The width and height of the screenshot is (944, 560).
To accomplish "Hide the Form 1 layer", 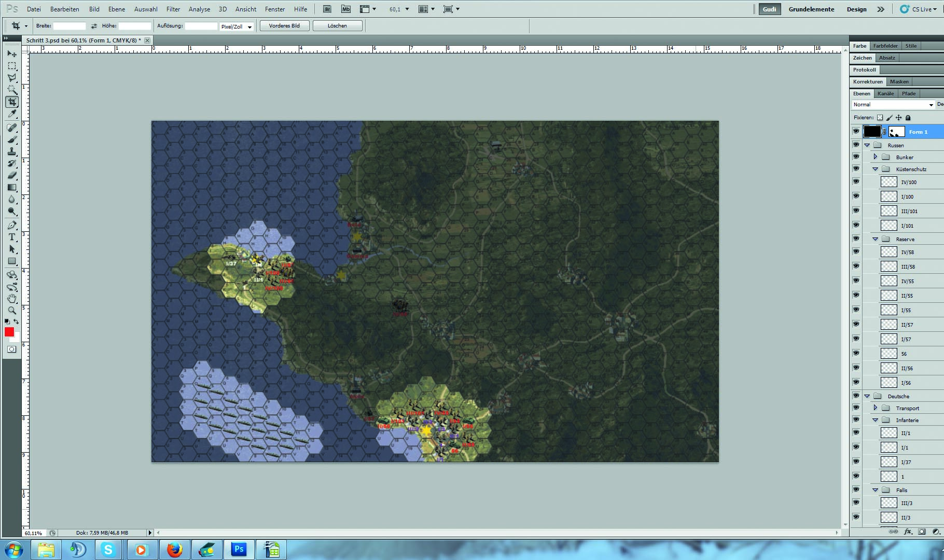I will [x=856, y=132].
